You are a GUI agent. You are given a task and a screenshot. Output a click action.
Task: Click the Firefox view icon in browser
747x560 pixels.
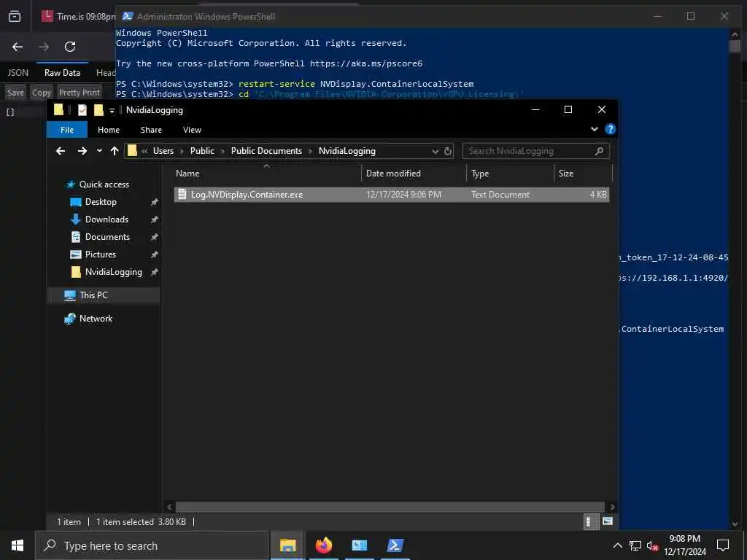point(15,17)
